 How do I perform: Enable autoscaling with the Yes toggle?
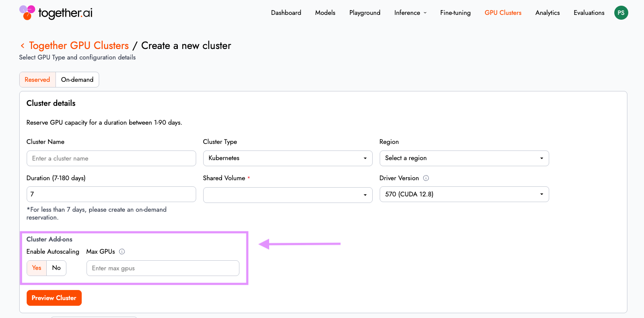37,268
